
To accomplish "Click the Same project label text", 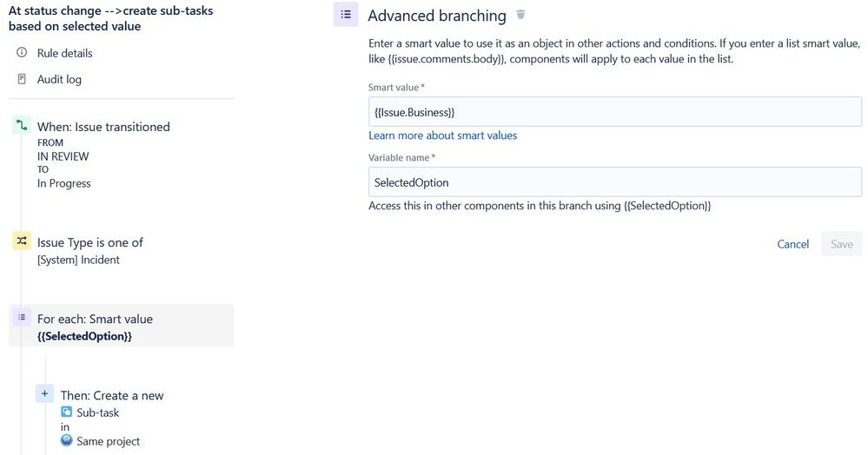I will click(108, 441).
